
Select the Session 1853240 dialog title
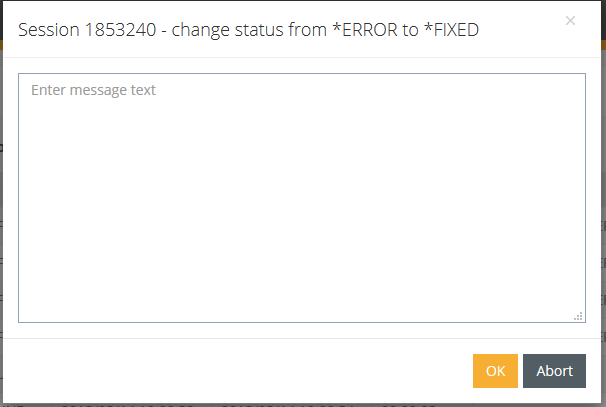(248, 30)
